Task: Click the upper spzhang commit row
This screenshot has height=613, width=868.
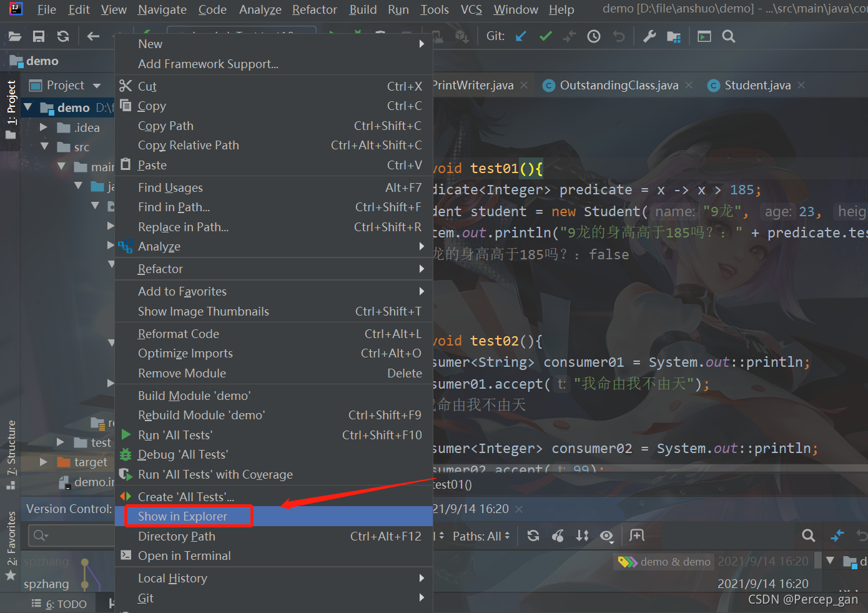Action: [x=47, y=562]
